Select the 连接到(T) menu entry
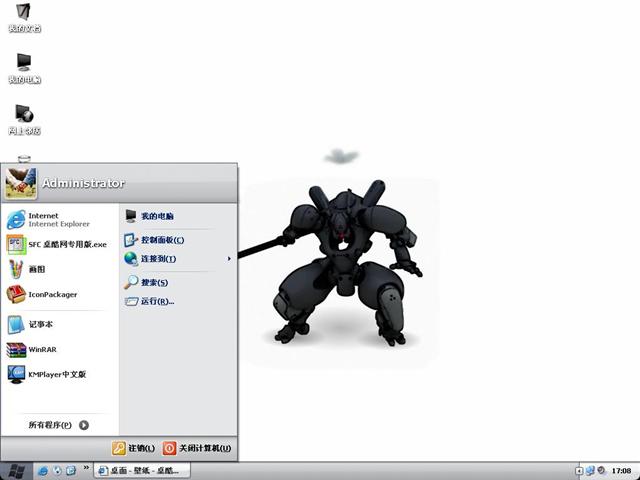The image size is (640, 480). tap(177, 258)
